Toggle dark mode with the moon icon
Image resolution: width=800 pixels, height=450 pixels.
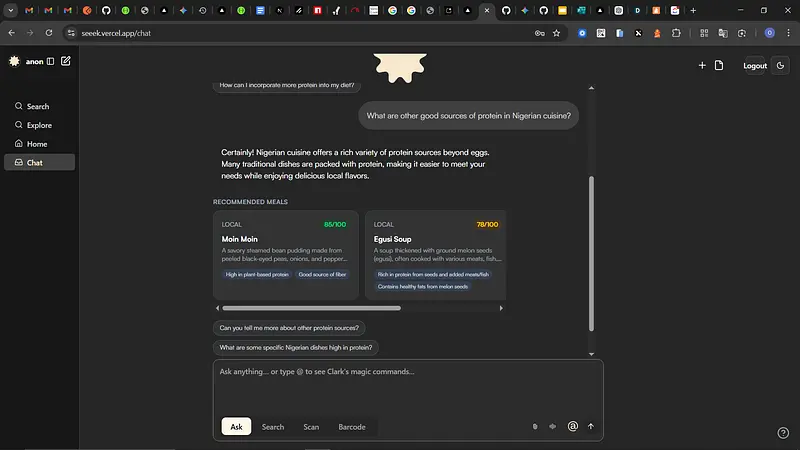(781, 66)
